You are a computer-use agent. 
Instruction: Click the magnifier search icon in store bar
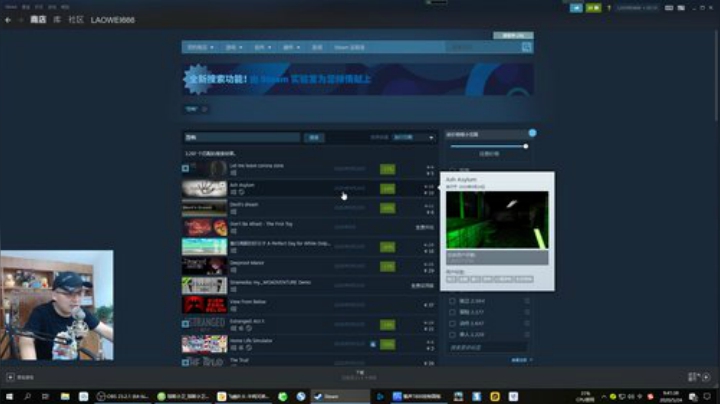click(x=527, y=47)
